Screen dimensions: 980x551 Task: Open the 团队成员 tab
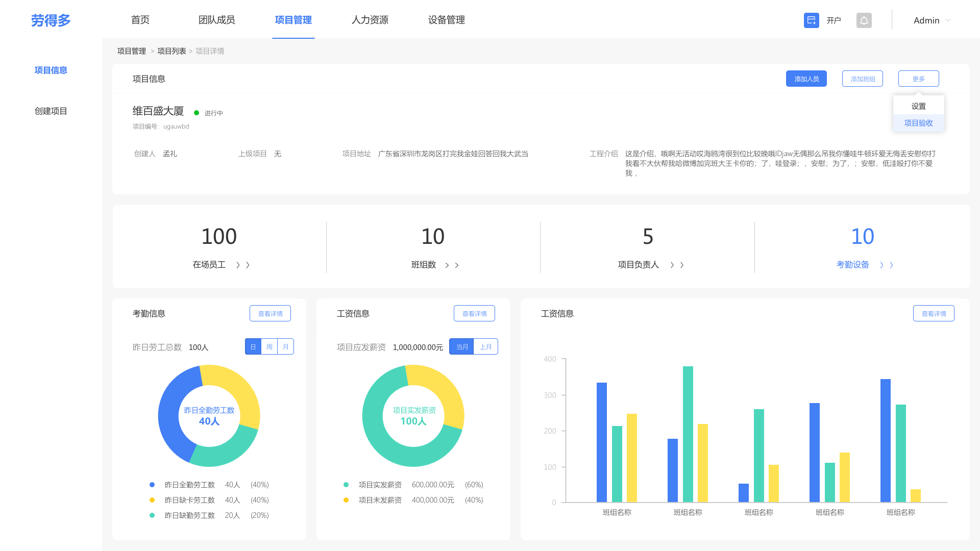coord(216,20)
